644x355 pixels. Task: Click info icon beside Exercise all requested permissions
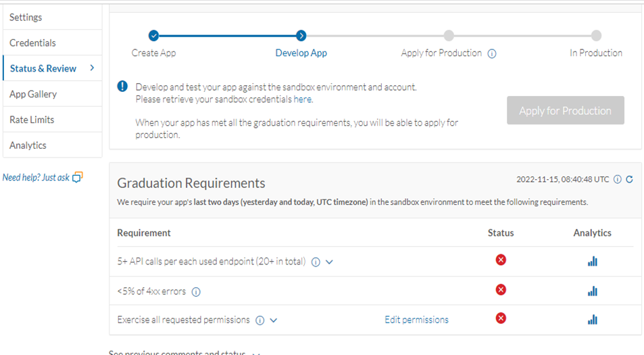[259, 321]
